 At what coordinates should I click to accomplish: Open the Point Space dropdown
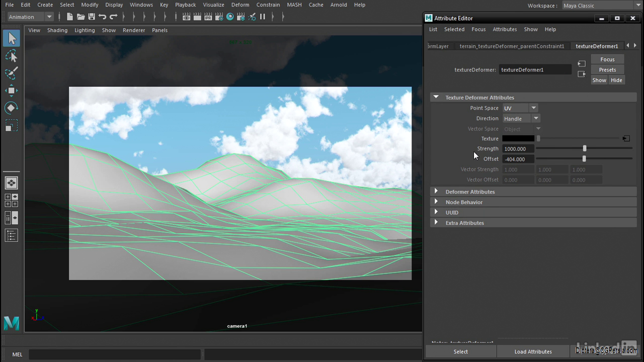pos(520,108)
